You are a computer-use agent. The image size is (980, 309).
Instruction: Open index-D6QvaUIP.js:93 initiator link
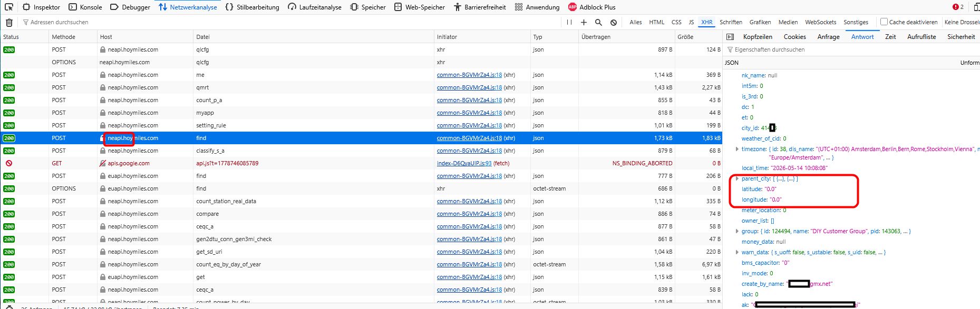click(x=464, y=163)
